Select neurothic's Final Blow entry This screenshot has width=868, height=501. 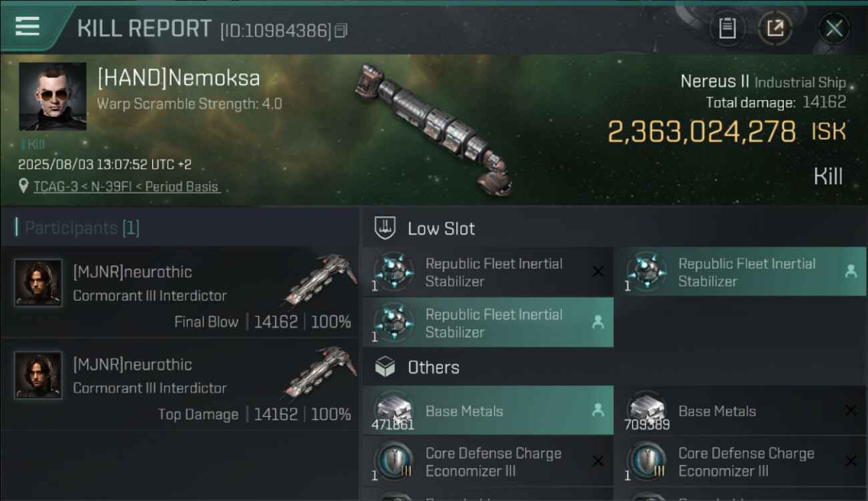(x=180, y=292)
